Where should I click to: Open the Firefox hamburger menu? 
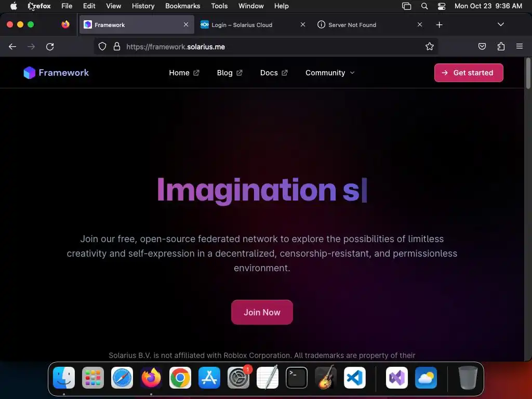coord(520,46)
